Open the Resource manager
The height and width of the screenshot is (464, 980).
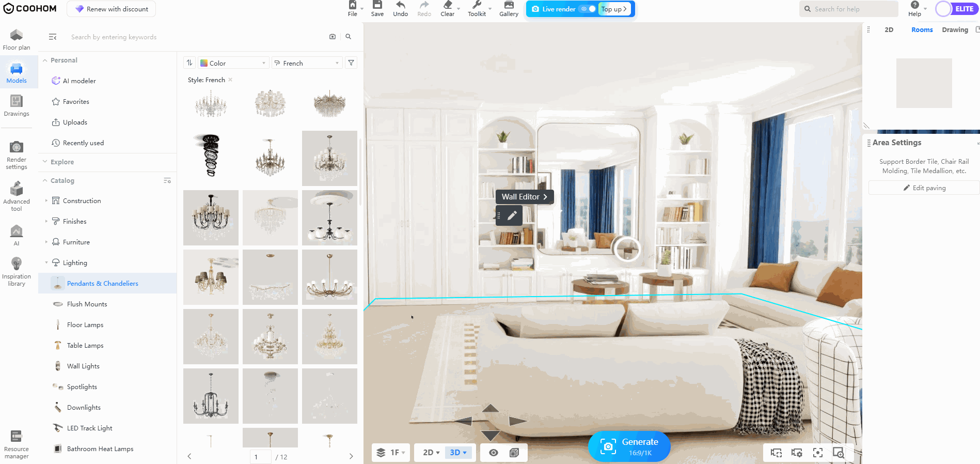pos(17,444)
